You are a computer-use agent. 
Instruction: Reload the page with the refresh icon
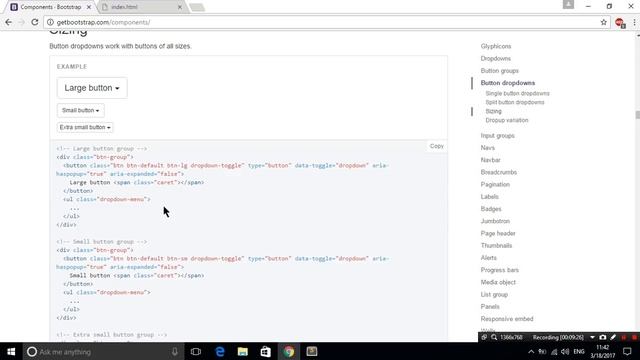pyautogui.click(x=35, y=22)
